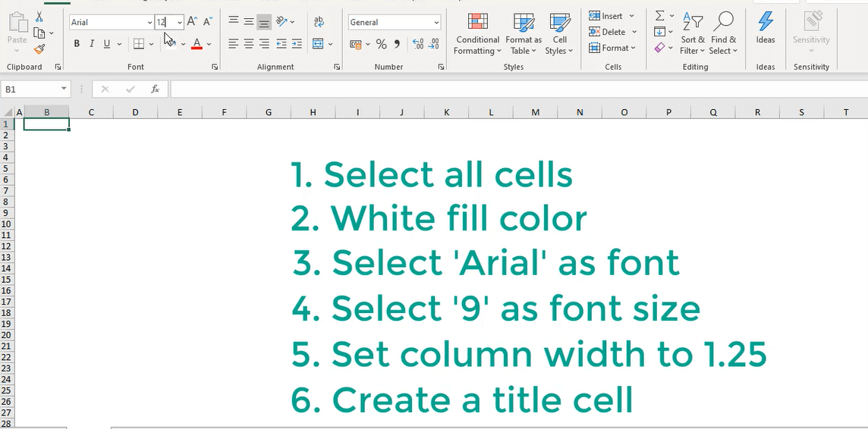Center cell text horizontally
The width and height of the screenshot is (868, 429).
pyautogui.click(x=249, y=43)
